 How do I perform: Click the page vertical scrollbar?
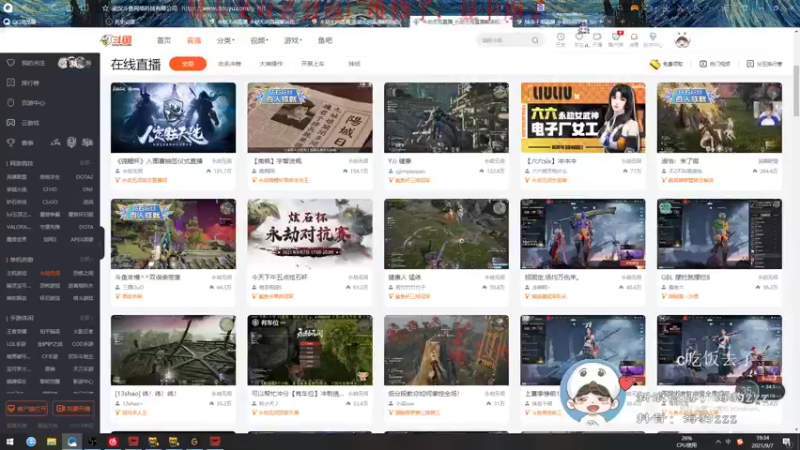click(x=796, y=92)
